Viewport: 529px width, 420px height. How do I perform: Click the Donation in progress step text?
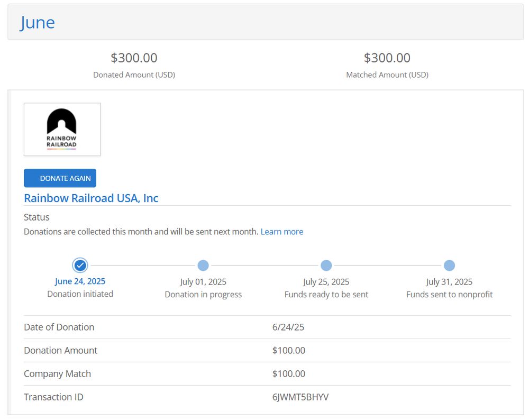tap(203, 295)
